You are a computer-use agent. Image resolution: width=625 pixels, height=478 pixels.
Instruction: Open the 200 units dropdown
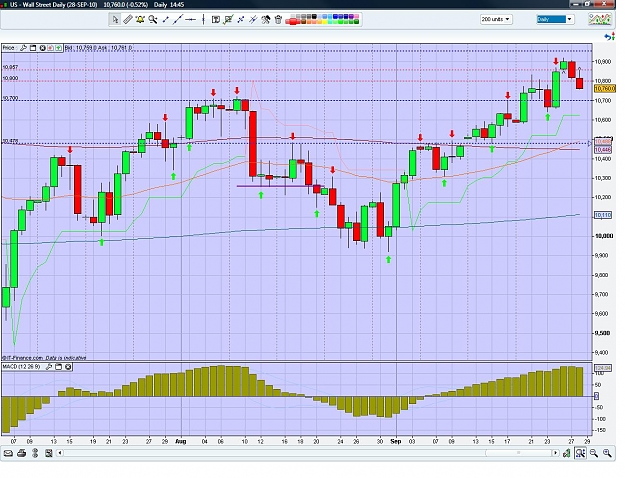496,19
